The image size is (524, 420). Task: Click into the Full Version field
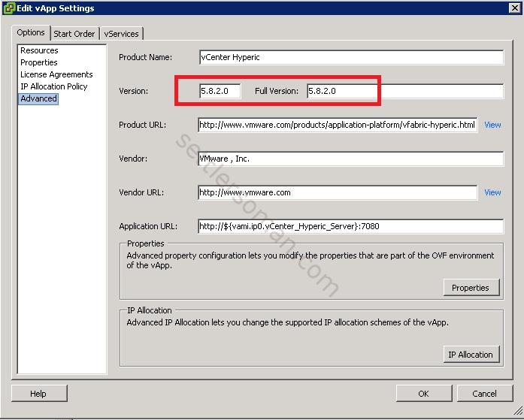coord(404,91)
